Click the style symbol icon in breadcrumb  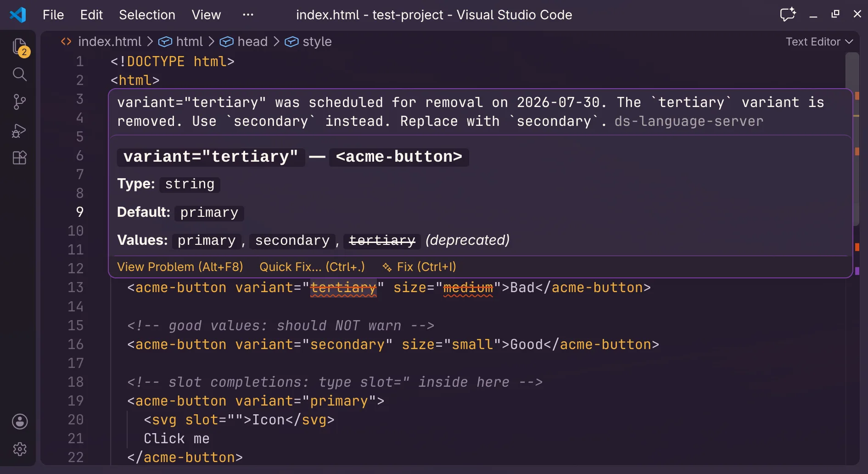[292, 42]
